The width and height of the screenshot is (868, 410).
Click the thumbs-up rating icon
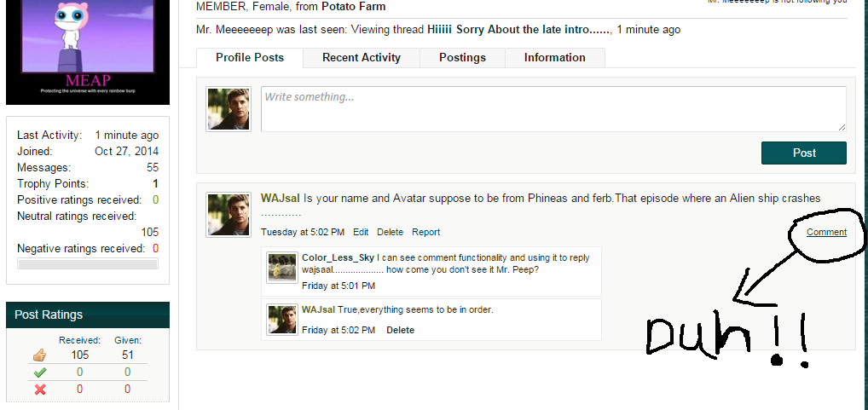click(40, 355)
